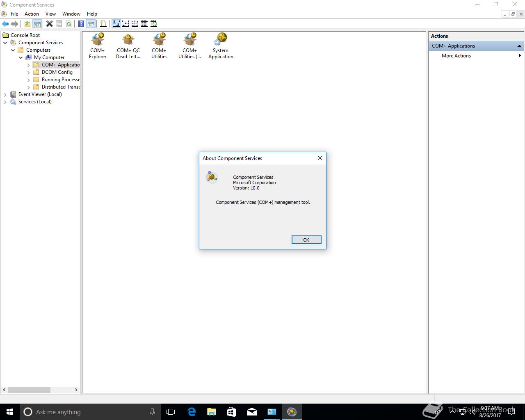The image size is (525, 420).
Task: Toggle Show/Hide Action Pane toolbar icon
Action: click(x=91, y=24)
